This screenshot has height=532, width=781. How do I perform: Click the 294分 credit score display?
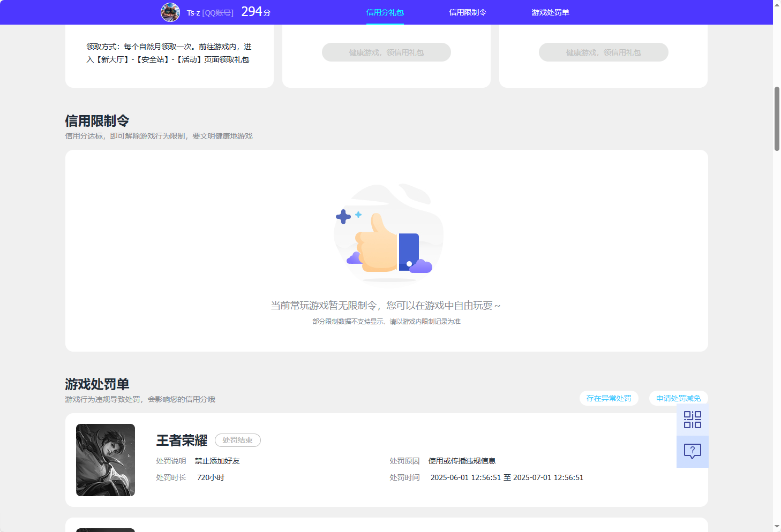click(256, 11)
